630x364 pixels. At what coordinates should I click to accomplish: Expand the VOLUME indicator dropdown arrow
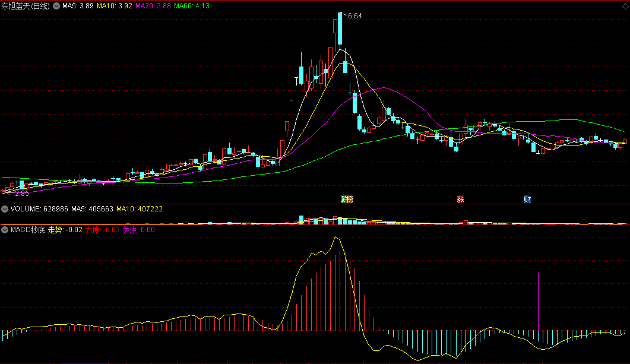point(5,209)
